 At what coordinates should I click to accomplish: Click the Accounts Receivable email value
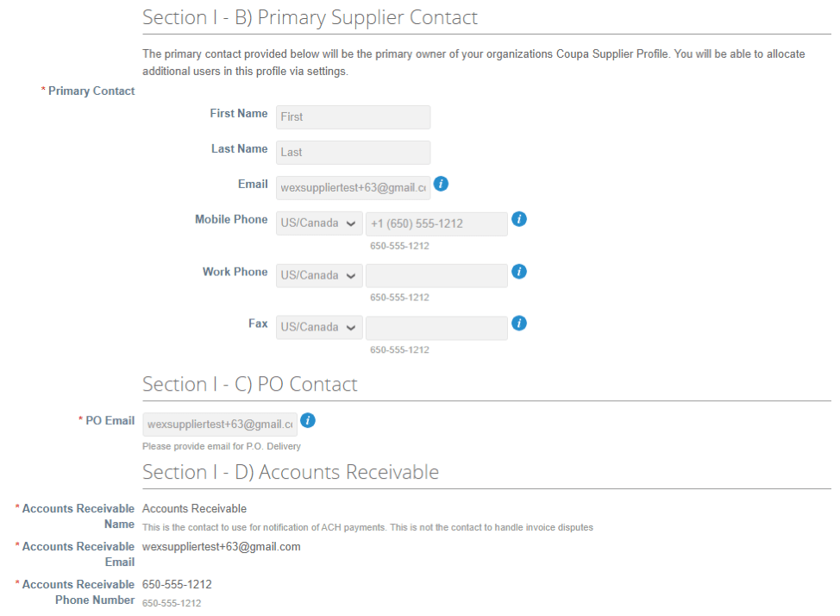222,547
